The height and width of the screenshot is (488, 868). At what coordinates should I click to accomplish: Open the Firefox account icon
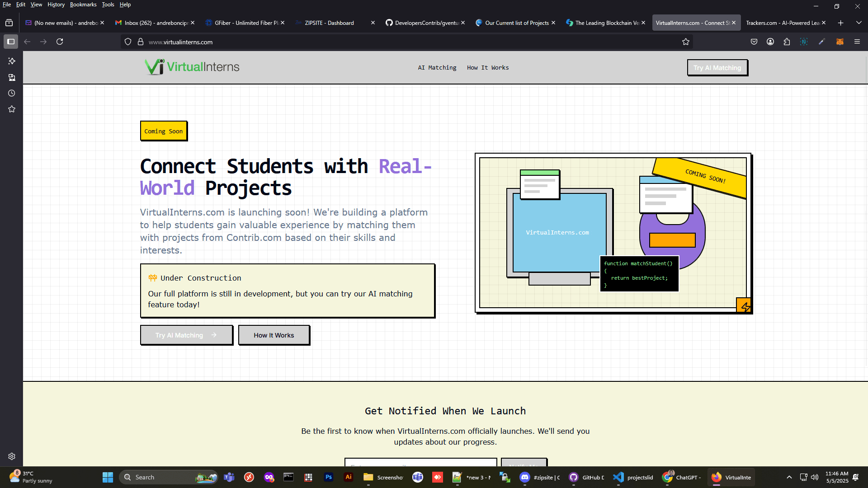(x=770, y=42)
